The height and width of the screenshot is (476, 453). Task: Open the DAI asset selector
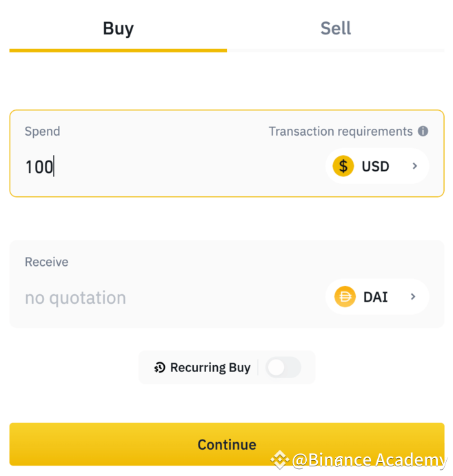tap(376, 297)
